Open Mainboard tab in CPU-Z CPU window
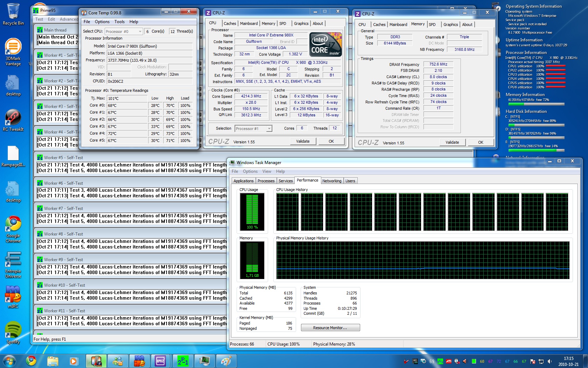The image size is (588, 368). click(x=249, y=23)
